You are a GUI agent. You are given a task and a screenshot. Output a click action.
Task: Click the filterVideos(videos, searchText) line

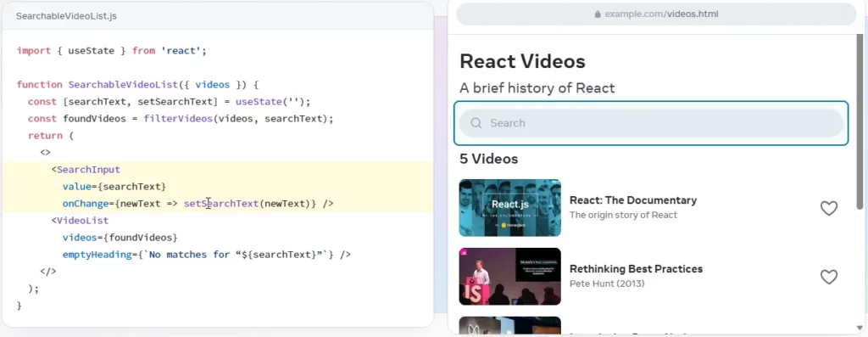[181, 119]
